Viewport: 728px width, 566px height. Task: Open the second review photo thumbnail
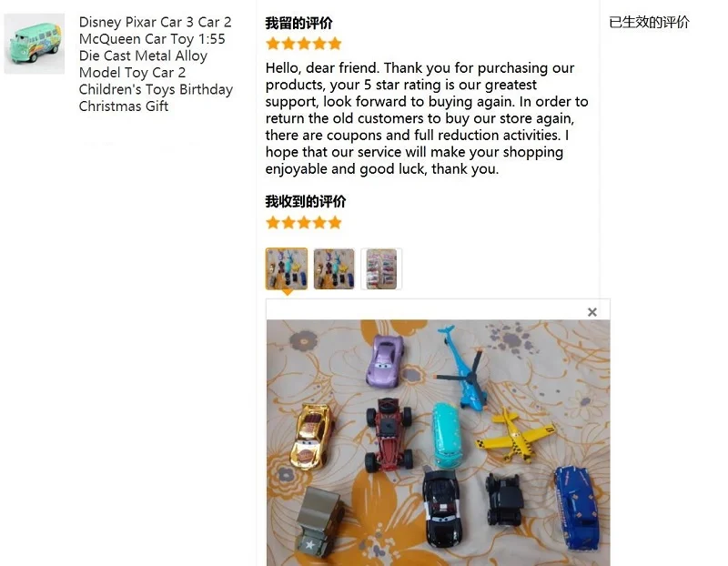click(334, 268)
